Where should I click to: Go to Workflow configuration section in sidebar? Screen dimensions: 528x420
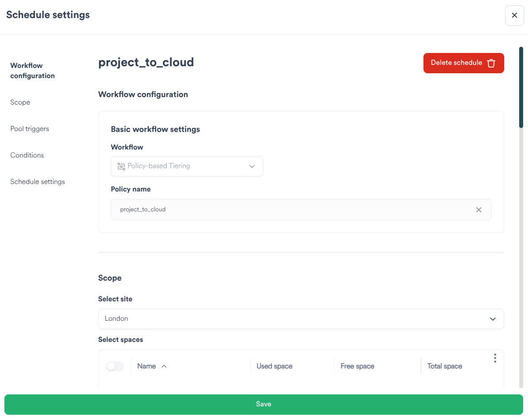click(x=32, y=71)
